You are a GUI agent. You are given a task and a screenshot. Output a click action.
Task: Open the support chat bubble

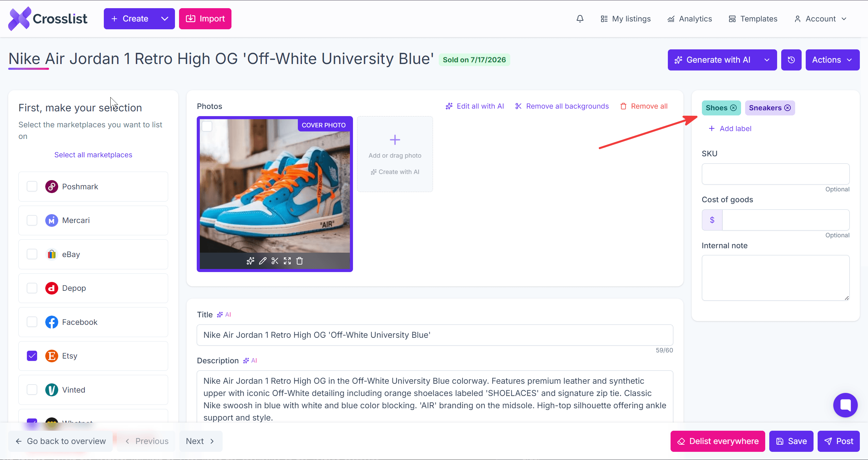point(845,405)
